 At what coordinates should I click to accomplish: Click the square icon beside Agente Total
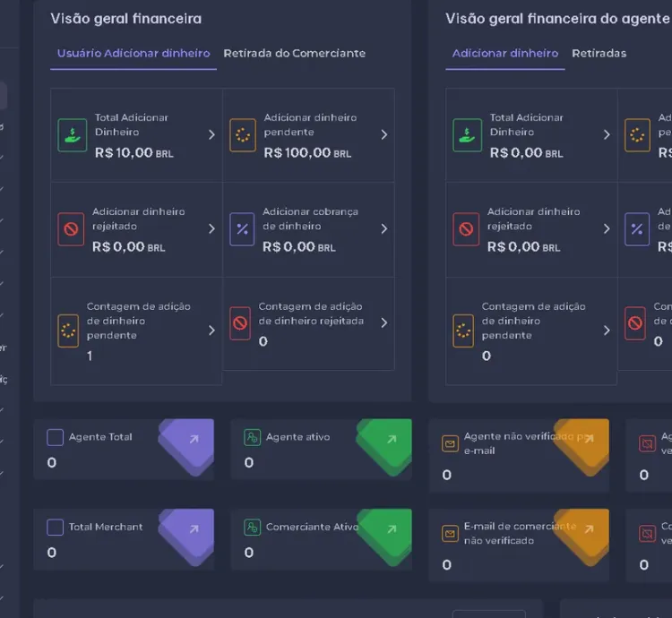[56, 437]
